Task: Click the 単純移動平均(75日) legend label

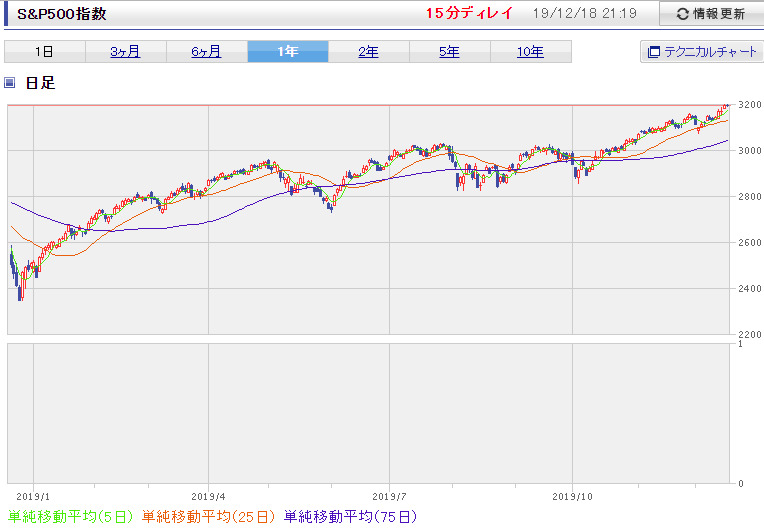Action: (x=350, y=517)
